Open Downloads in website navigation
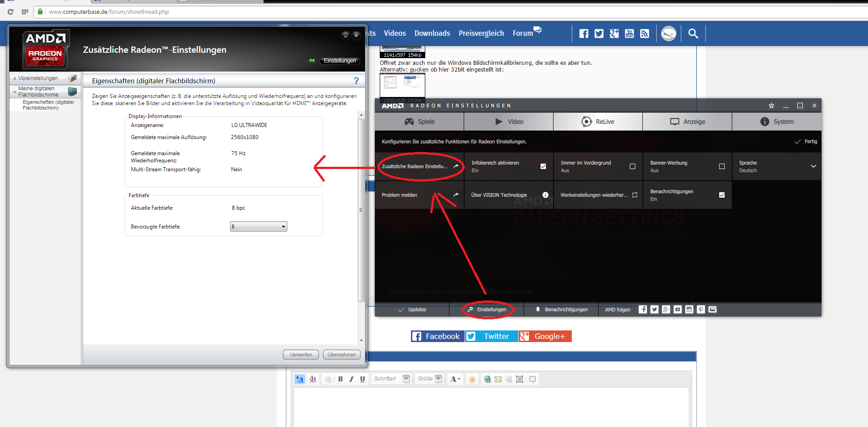The width and height of the screenshot is (868, 427). pos(432,34)
